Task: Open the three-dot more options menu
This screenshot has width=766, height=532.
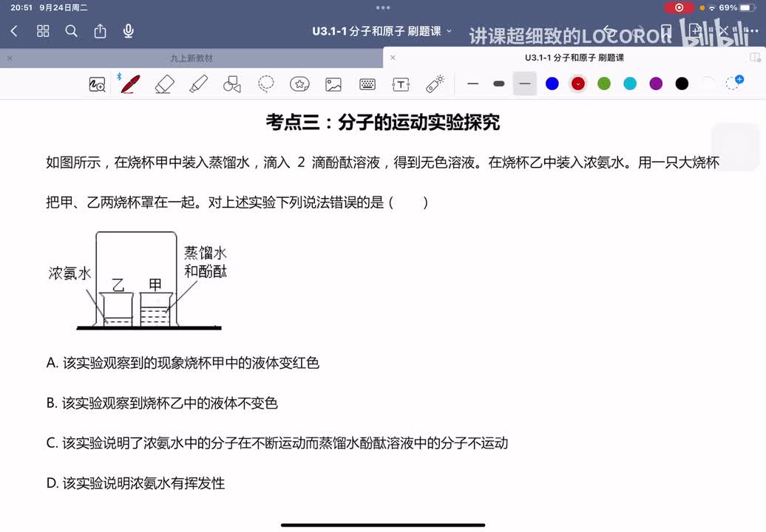Action: point(753,31)
